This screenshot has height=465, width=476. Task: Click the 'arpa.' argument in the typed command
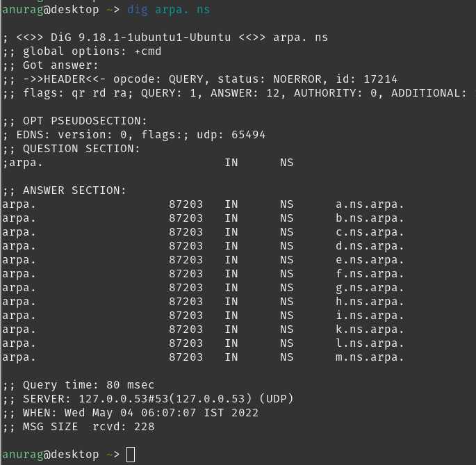point(172,10)
